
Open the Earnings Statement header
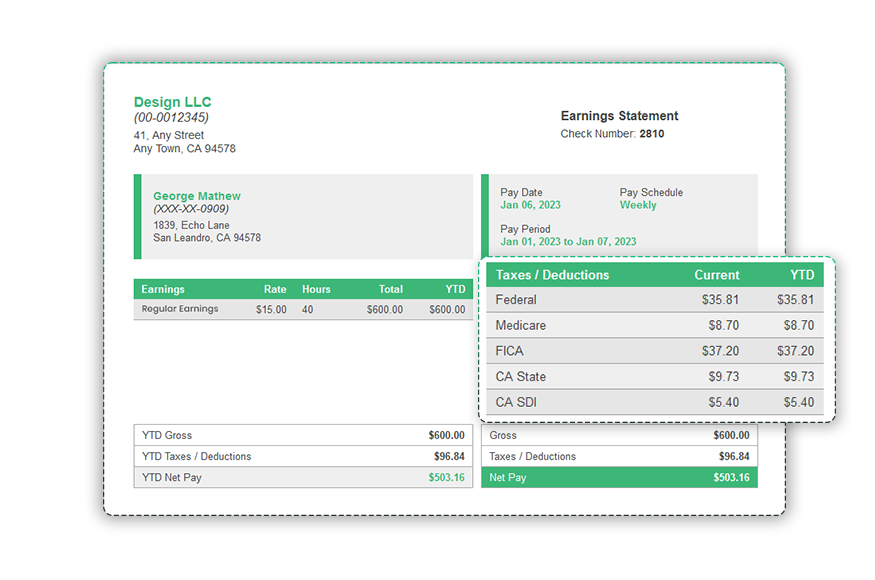[619, 115]
